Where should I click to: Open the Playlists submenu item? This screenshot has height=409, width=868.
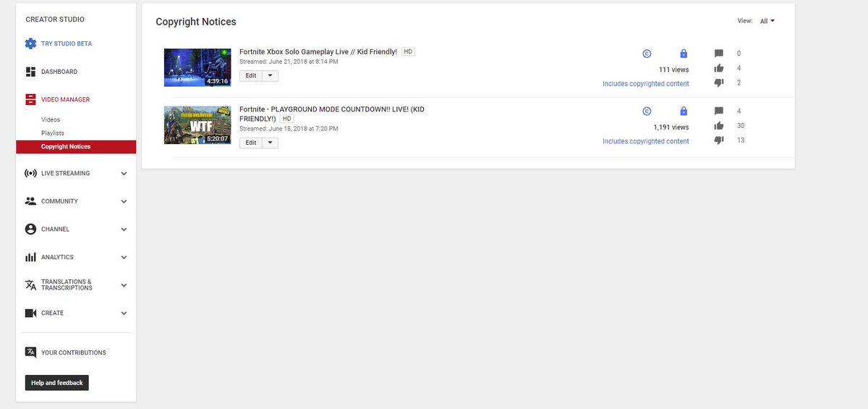tap(53, 133)
